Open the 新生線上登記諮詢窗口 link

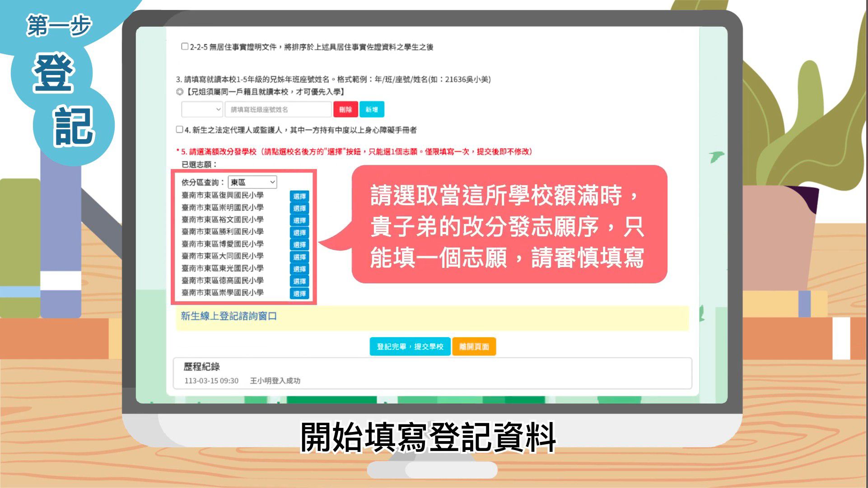(229, 316)
